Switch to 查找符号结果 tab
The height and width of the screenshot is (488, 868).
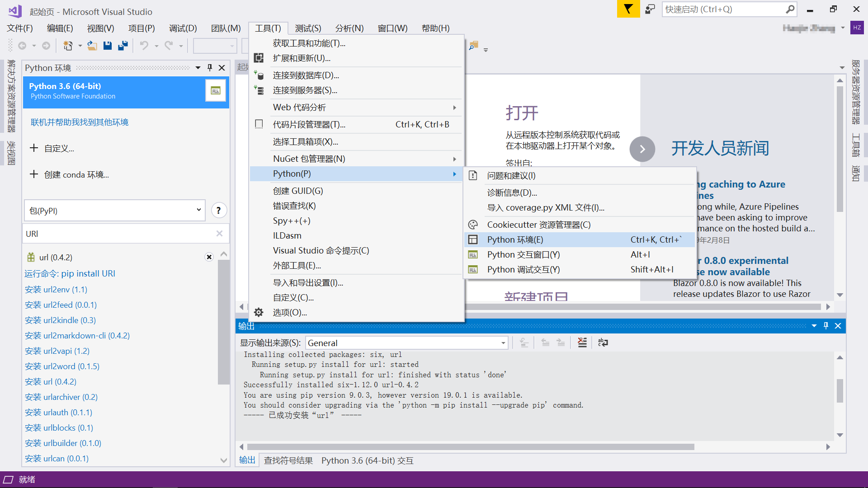click(x=288, y=460)
